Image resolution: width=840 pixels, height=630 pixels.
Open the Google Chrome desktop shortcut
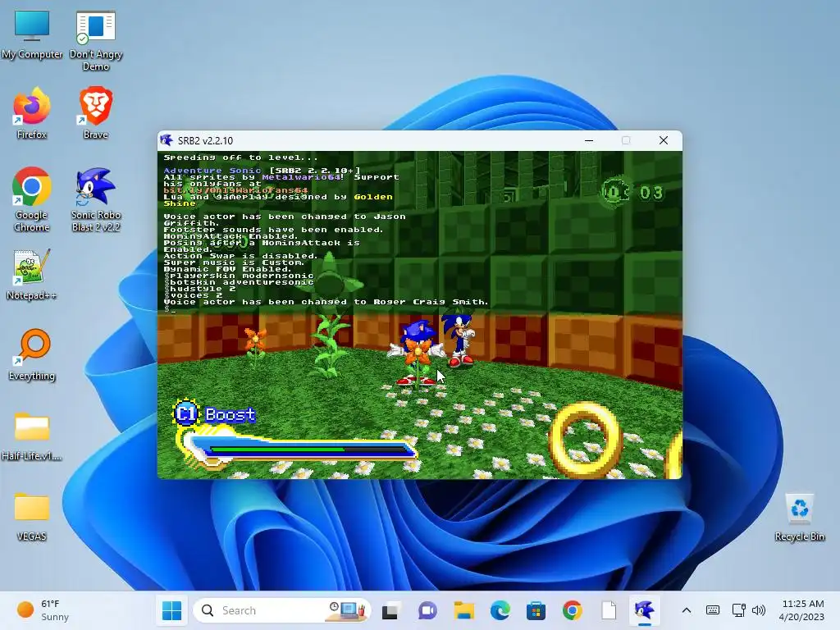pos(32,199)
